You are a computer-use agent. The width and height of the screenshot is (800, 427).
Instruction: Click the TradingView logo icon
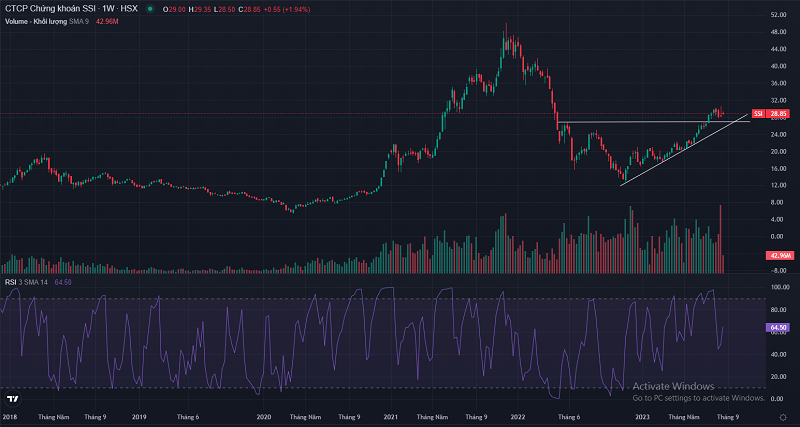[x=12, y=397]
